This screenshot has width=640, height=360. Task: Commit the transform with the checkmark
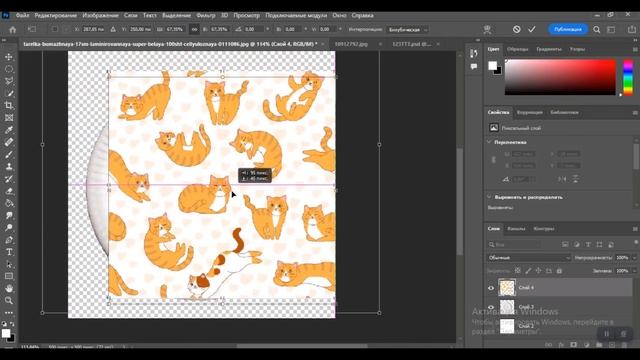531,29
